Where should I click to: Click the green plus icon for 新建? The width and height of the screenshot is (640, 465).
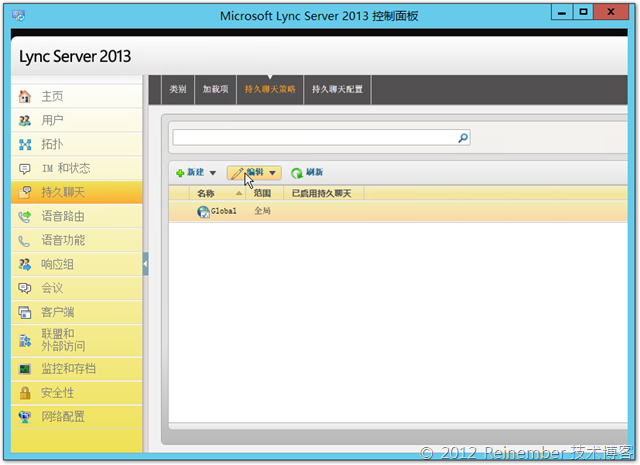(180, 173)
